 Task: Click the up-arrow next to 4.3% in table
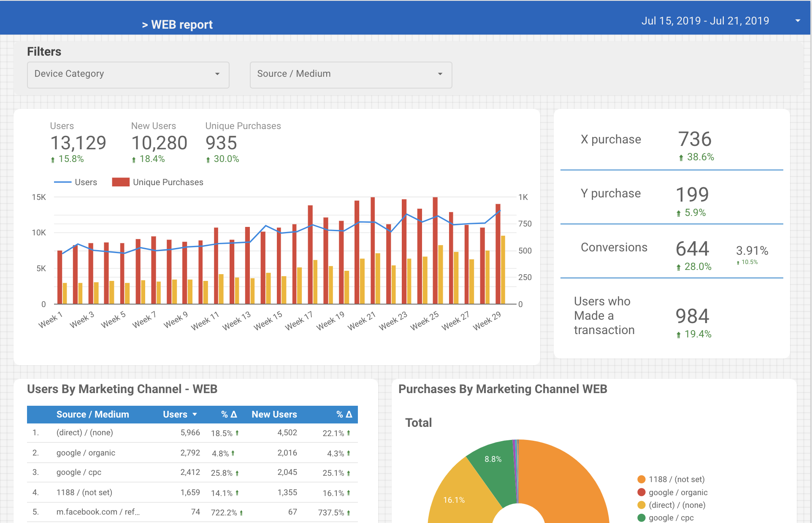[x=349, y=453]
